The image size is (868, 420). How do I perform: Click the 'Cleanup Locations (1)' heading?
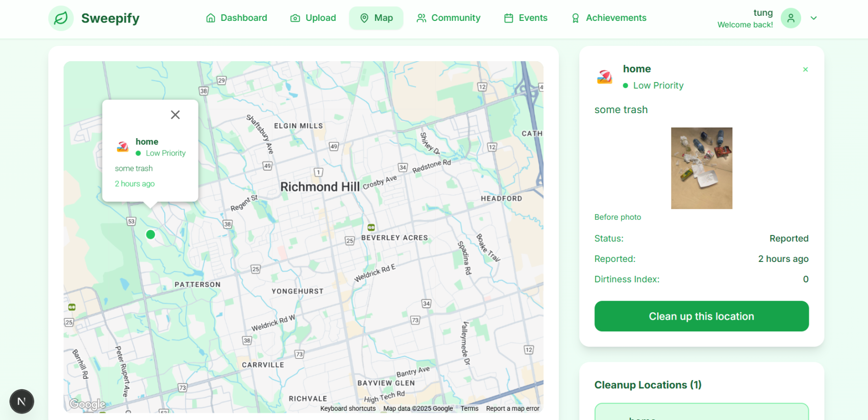[x=648, y=385]
